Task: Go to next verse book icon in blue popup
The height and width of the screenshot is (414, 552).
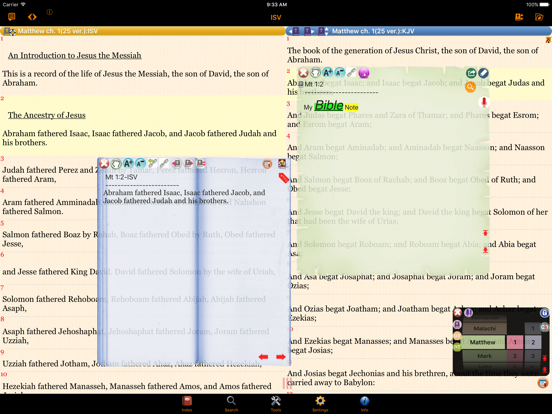Action: 189,163
